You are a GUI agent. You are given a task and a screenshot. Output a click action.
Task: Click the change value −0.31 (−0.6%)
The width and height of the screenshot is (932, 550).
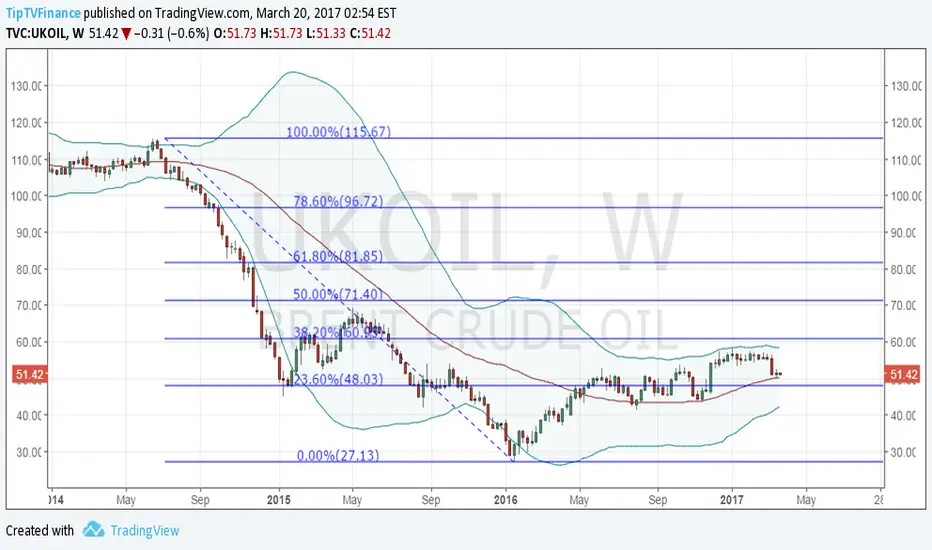(172, 33)
